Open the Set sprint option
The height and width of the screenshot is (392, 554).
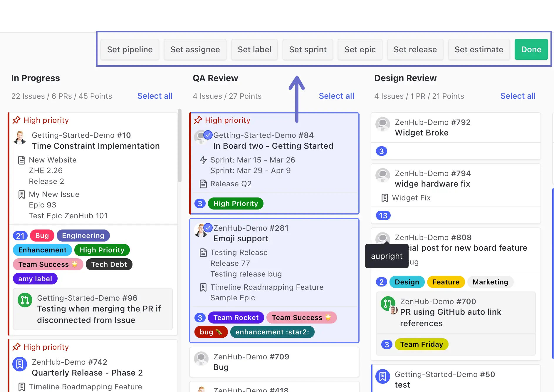point(308,49)
